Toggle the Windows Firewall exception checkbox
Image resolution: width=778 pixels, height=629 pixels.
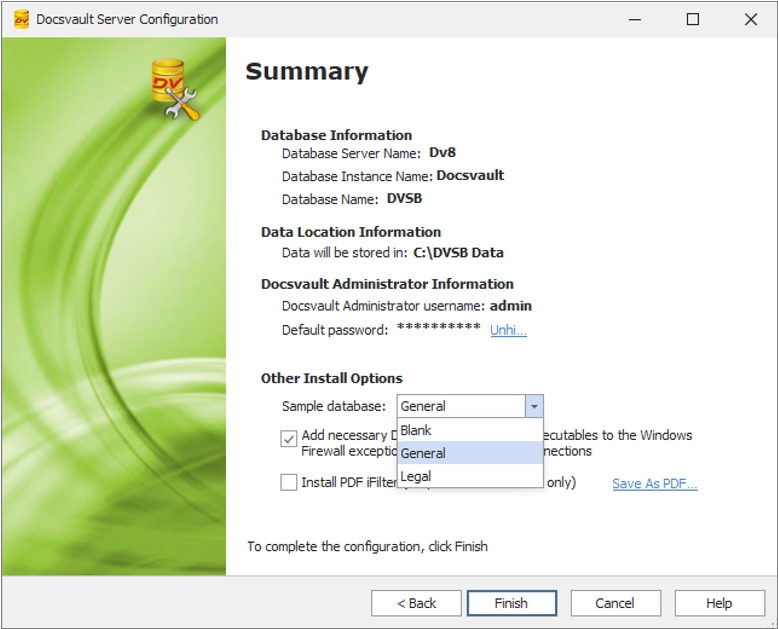tap(289, 439)
